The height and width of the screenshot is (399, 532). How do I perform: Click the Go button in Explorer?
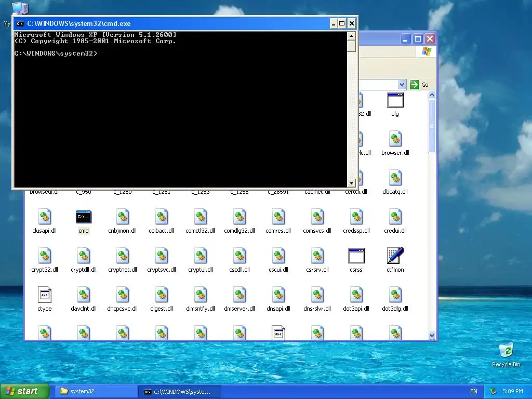point(419,85)
